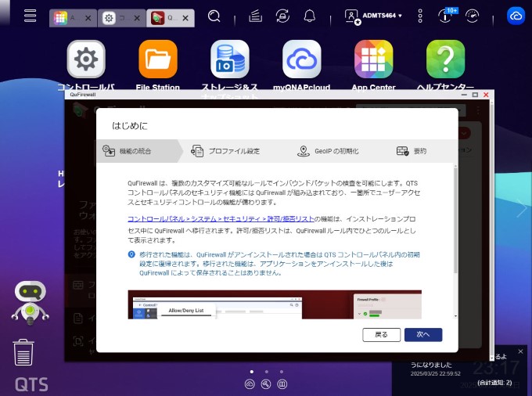Open Storage & Snapshots desktop icon

click(x=230, y=59)
